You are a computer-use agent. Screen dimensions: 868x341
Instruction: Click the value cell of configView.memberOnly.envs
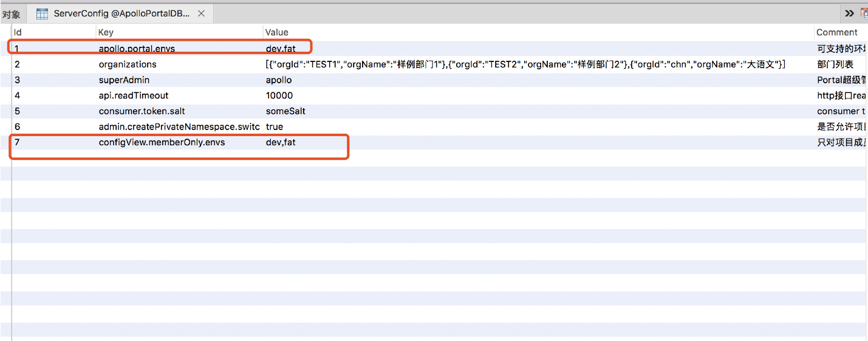point(538,142)
